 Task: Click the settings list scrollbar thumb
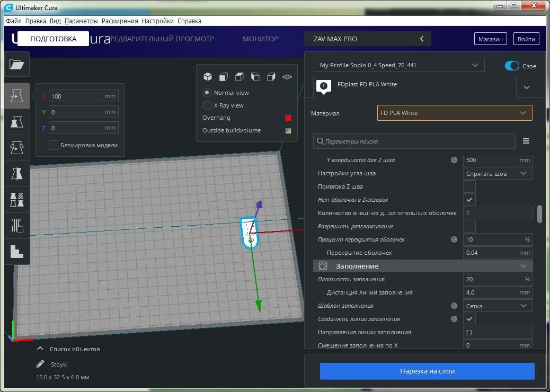pyautogui.click(x=539, y=213)
